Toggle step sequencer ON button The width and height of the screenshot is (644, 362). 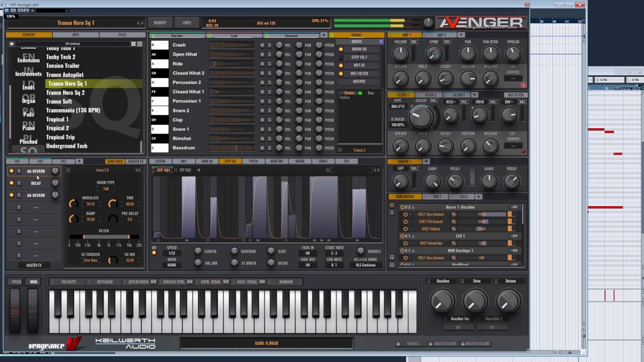154,252
